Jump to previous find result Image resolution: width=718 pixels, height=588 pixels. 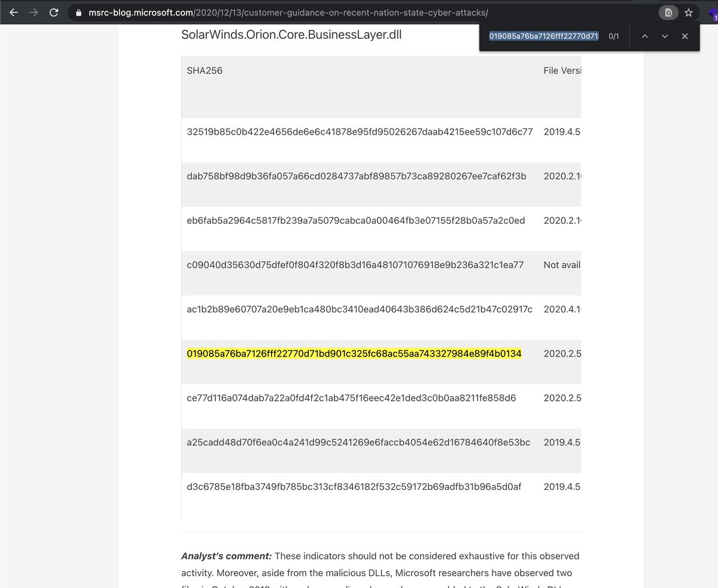644,36
